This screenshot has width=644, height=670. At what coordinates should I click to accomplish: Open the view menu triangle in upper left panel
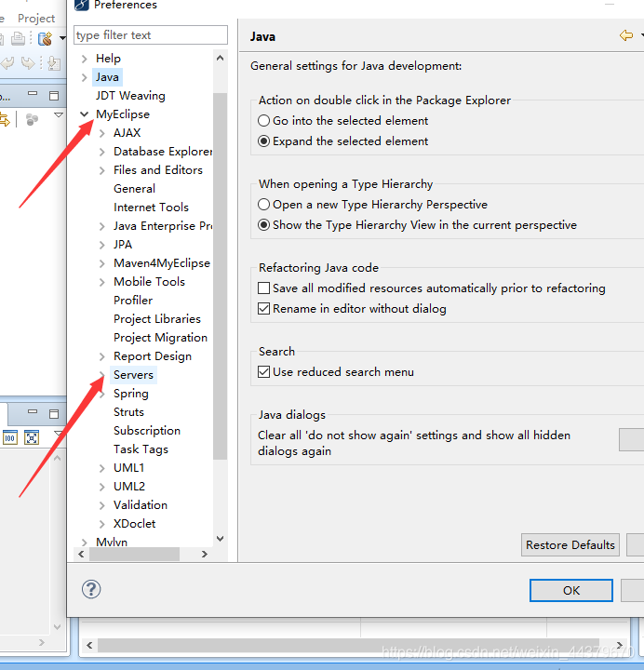pos(59,115)
